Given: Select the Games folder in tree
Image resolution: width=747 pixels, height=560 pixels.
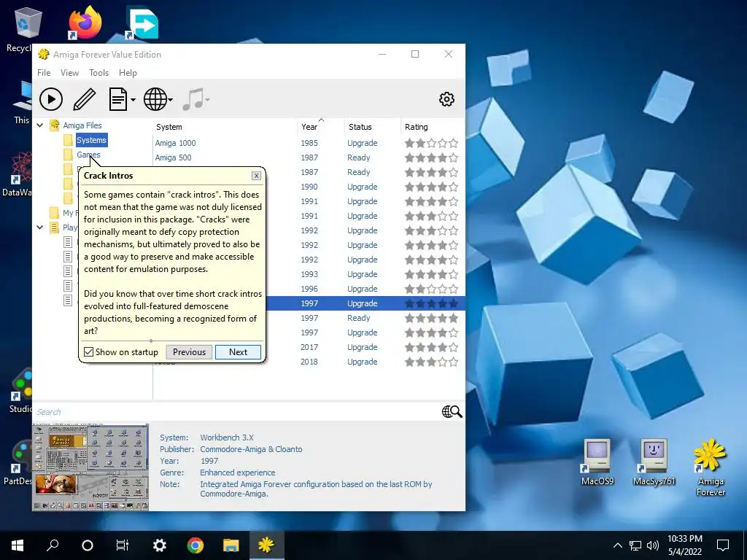Looking at the screenshot, I should click(x=88, y=155).
